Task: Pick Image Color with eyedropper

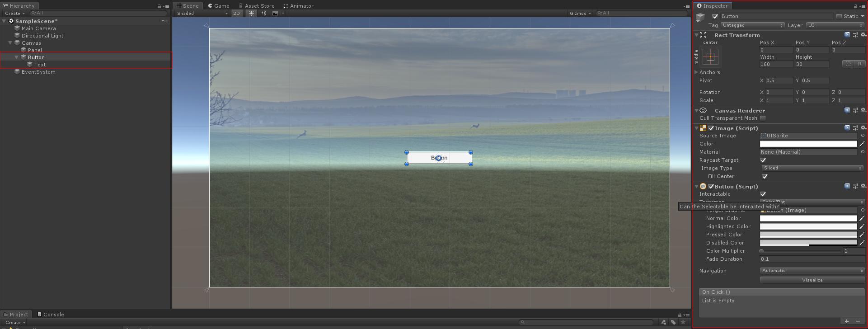Action: pos(862,144)
